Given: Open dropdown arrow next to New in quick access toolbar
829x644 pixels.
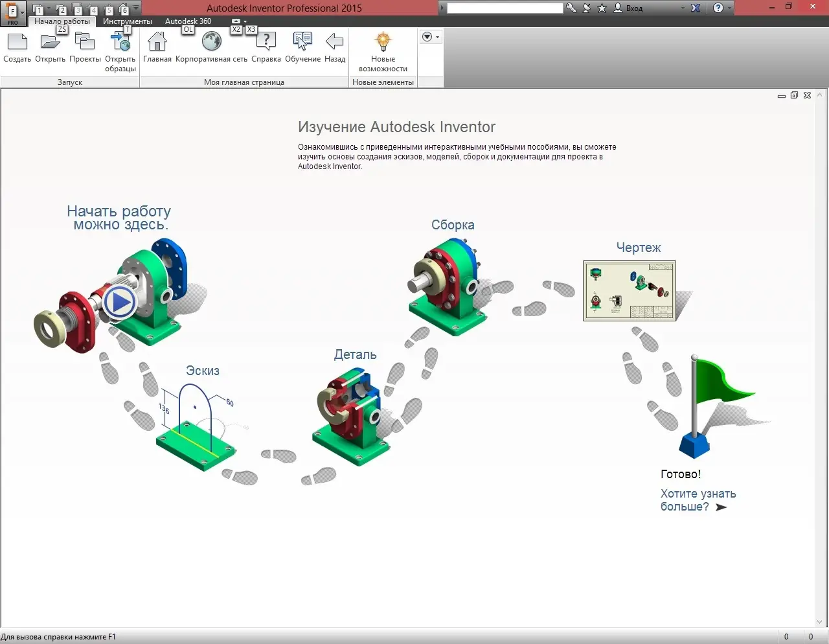Looking at the screenshot, I should (48, 9).
